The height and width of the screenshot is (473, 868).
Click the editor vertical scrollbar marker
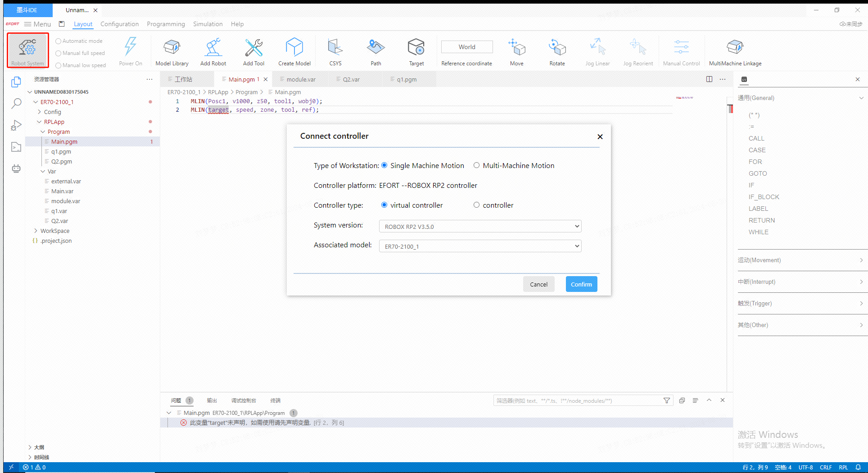(x=730, y=109)
